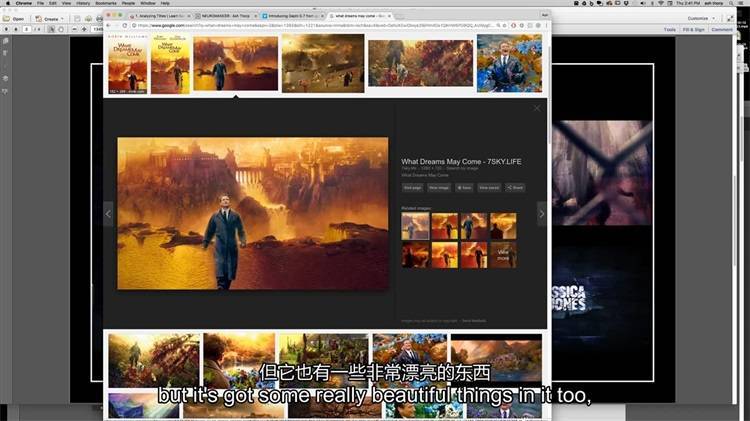Open the People menu in menu bar
Image resolution: width=750 pixels, height=421 pixels.
point(128,3)
